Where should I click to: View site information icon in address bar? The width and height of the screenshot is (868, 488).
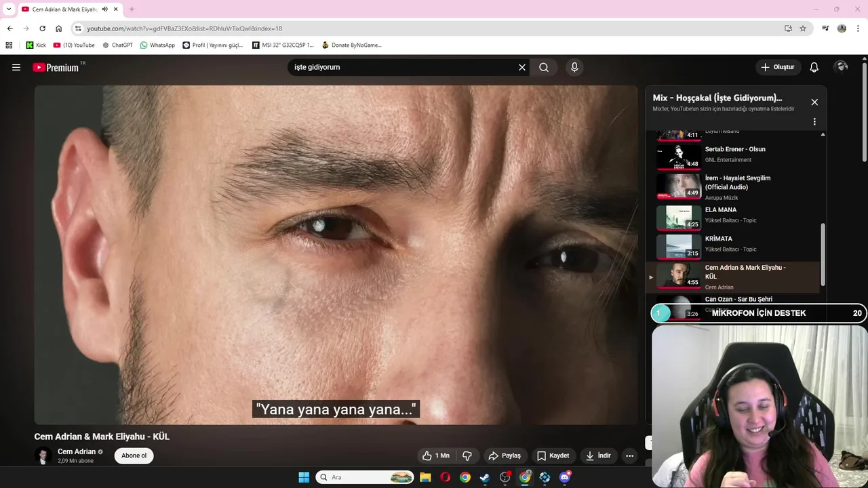78,28
